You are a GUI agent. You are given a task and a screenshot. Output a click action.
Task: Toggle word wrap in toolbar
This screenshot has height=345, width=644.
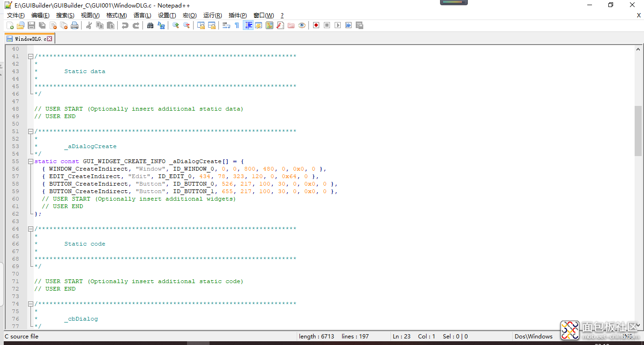click(x=226, y=25)
